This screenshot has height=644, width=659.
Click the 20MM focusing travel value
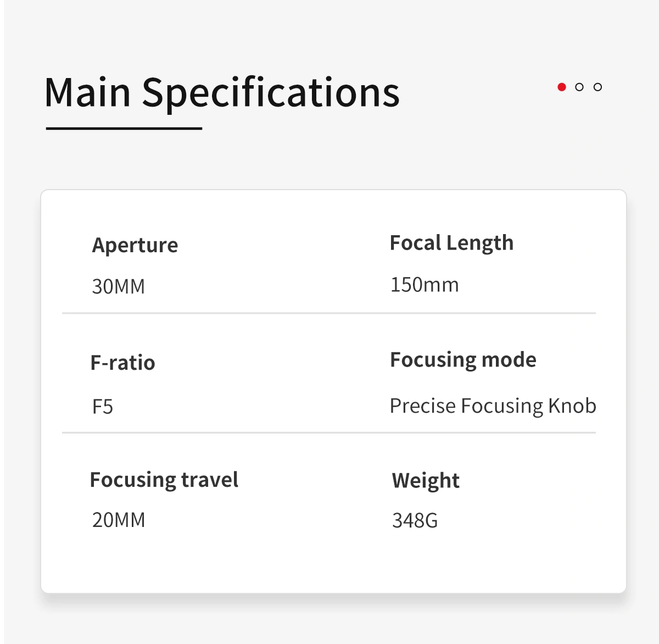tap(119, 520)
